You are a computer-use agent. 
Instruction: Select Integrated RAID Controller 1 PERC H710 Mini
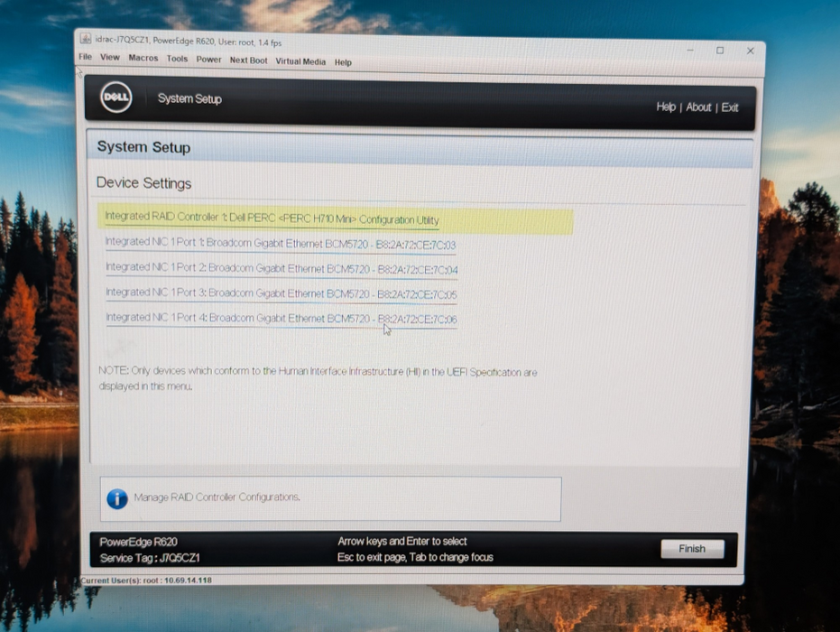click(336, 219)
